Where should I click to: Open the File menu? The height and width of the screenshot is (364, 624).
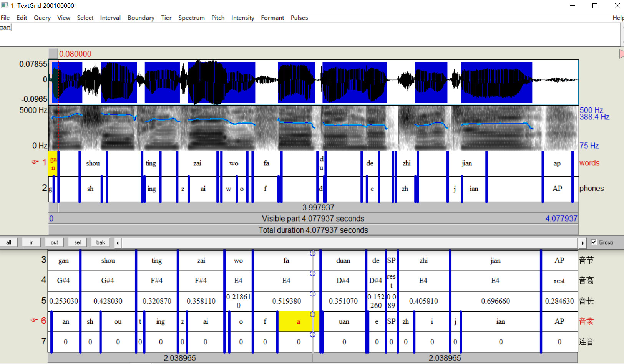tap(5, 18)
